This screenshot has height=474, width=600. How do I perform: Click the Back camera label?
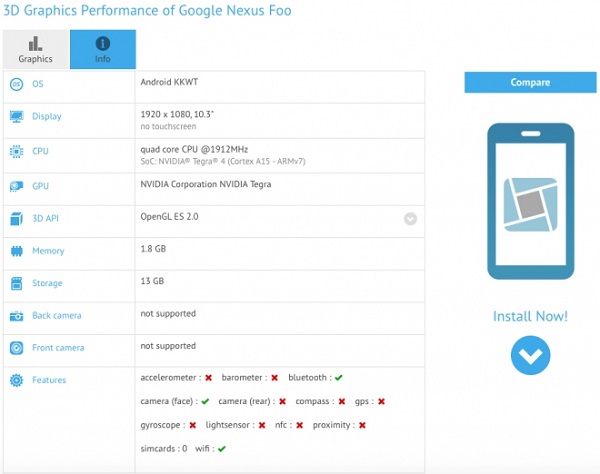[57, 316]
